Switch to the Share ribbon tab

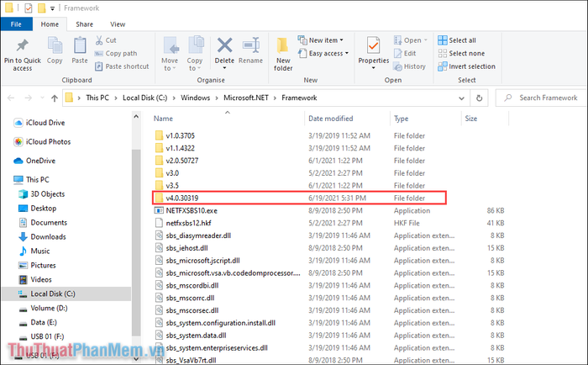(x=84, y=24)
